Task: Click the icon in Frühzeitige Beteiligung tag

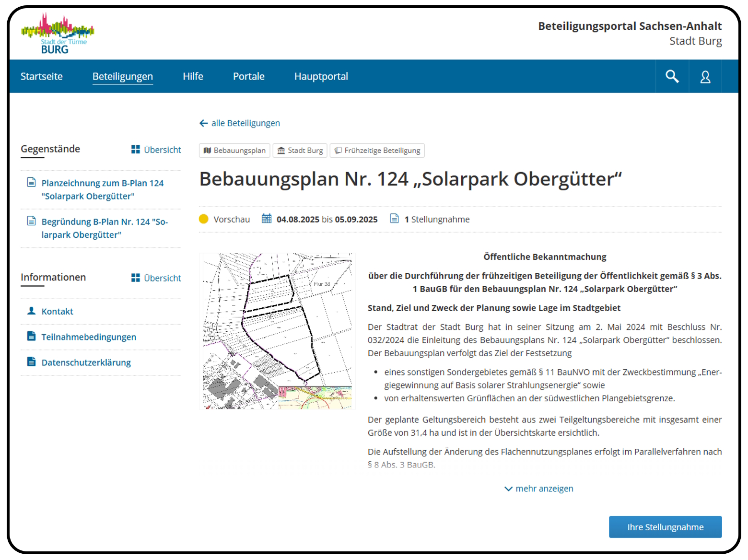Action: [338, 151]
